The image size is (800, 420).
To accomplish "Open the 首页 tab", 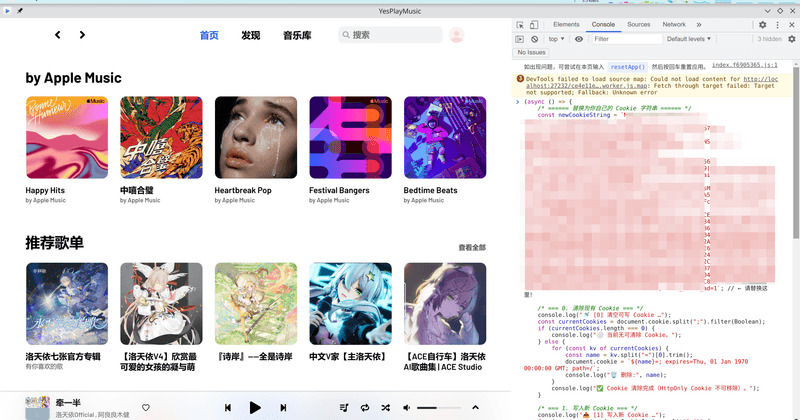I will click(209, 35).
